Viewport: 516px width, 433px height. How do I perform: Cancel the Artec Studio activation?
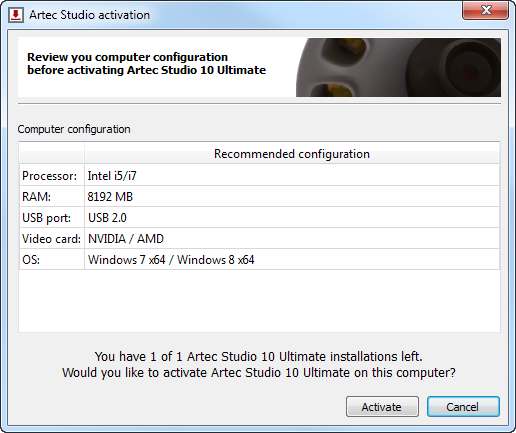463,407
